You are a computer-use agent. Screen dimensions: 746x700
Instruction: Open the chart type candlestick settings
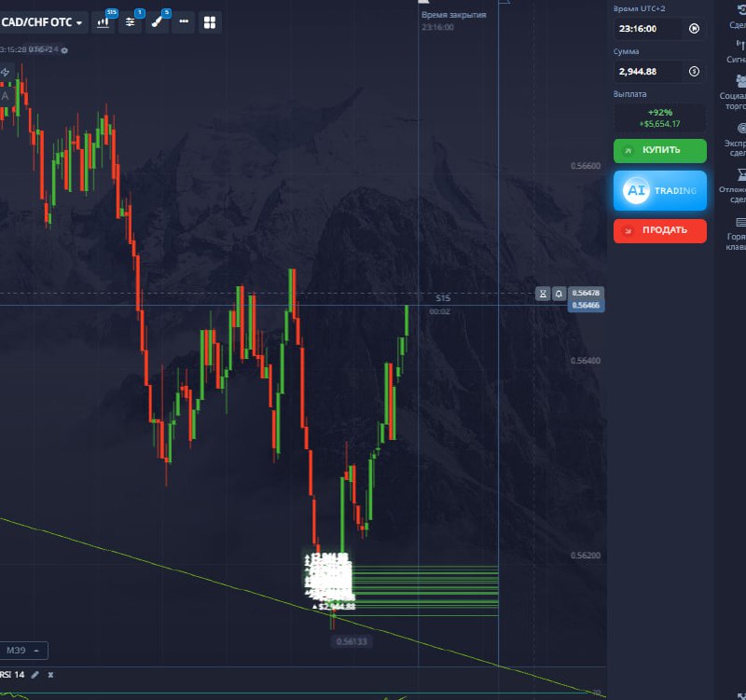point(104,22)
